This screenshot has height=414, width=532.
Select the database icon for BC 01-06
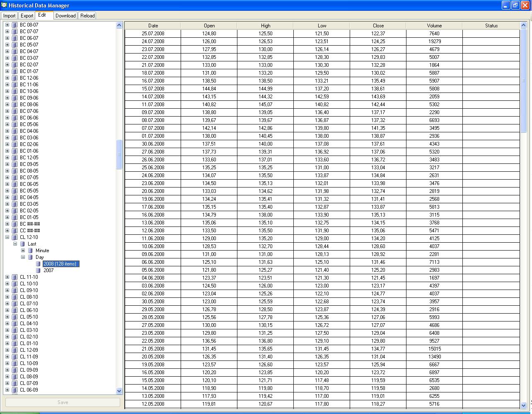[15, 151]
